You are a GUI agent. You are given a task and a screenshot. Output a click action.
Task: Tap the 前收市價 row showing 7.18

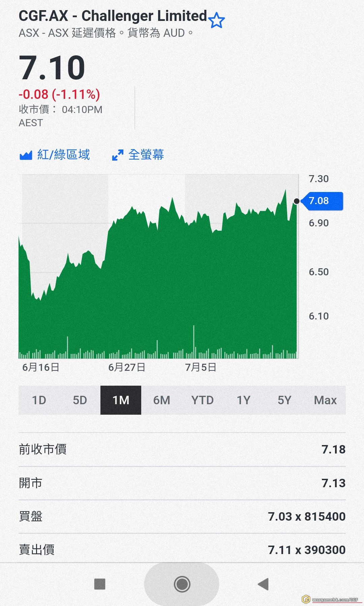(x=182, y=449)
